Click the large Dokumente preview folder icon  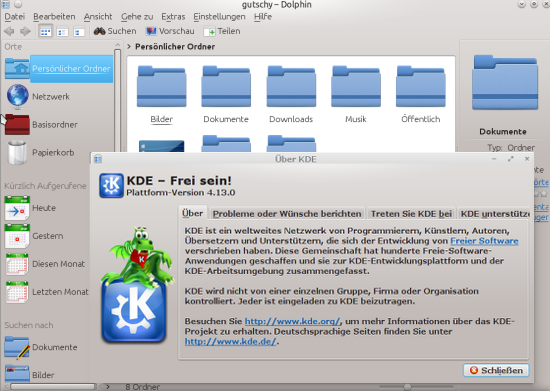[x=505, y=82]
